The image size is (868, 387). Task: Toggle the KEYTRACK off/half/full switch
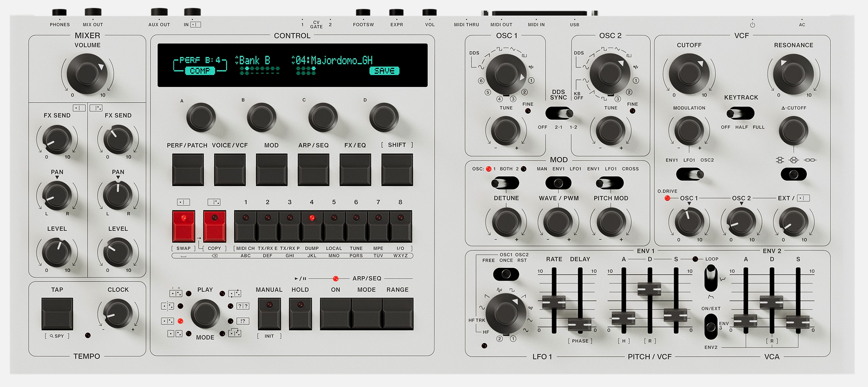[x=741, y=113]
